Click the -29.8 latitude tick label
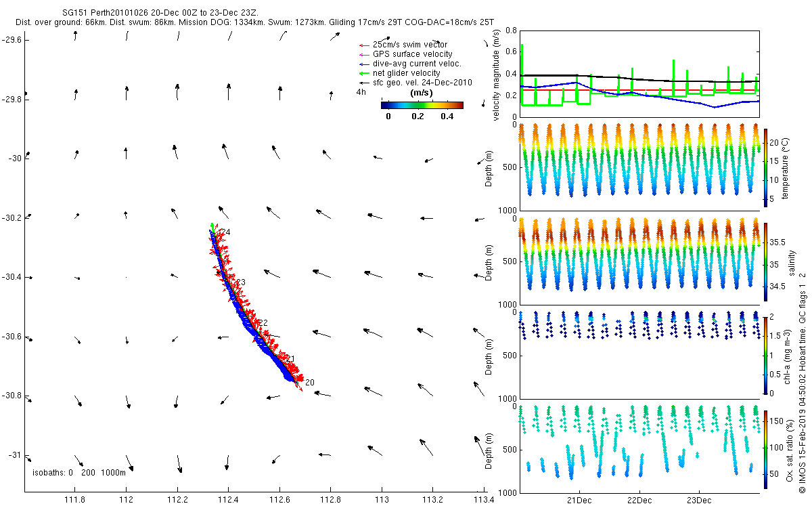The height and width of the screenshot is (508, 812). tap(12, 100)
